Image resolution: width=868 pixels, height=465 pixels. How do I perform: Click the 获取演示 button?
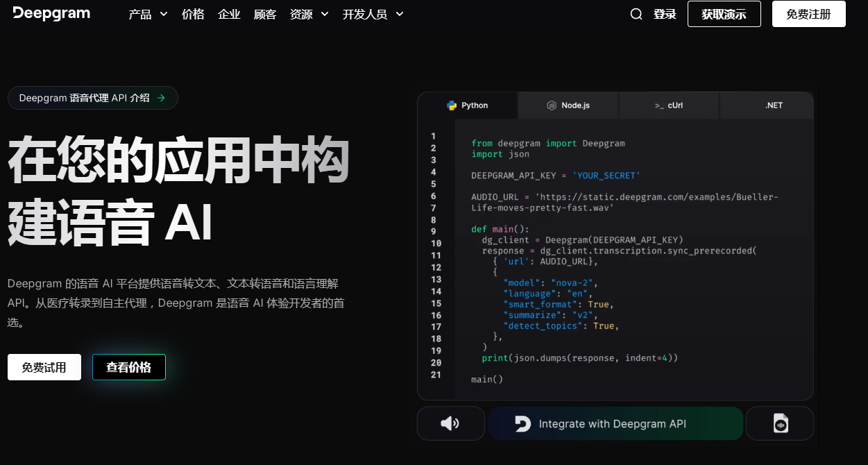[x=724, y=14]
